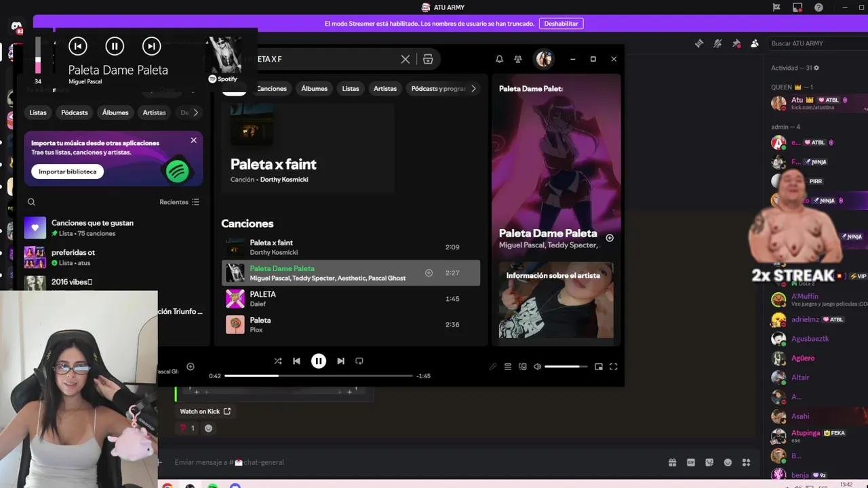Show more library filters with the chevron
Image resolution: width=868 pixels, height=488 pixels.
(195, 113)
